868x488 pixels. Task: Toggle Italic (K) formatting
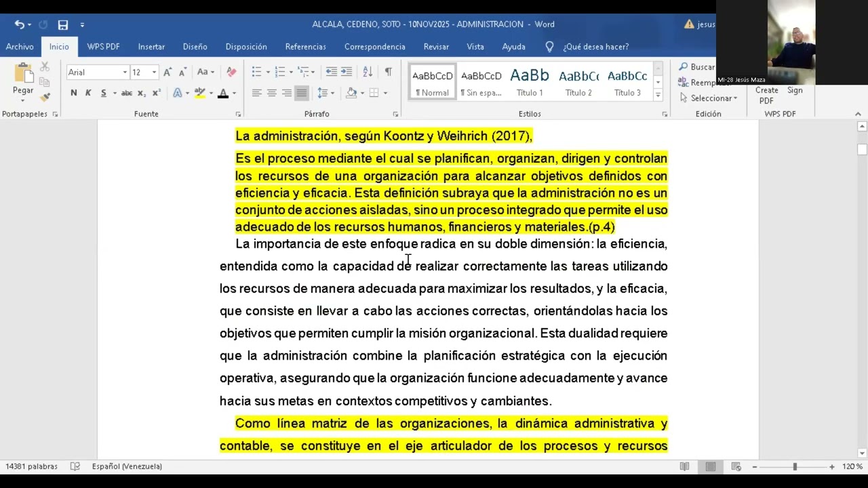[88, 93]
